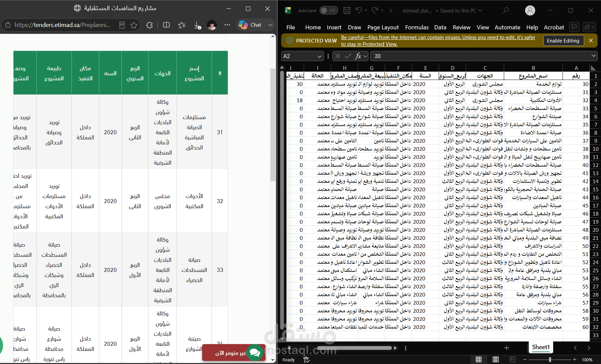This screenshot has width=601, height=364.
Task: Select column header B in Excel
Action: point(533,68)
